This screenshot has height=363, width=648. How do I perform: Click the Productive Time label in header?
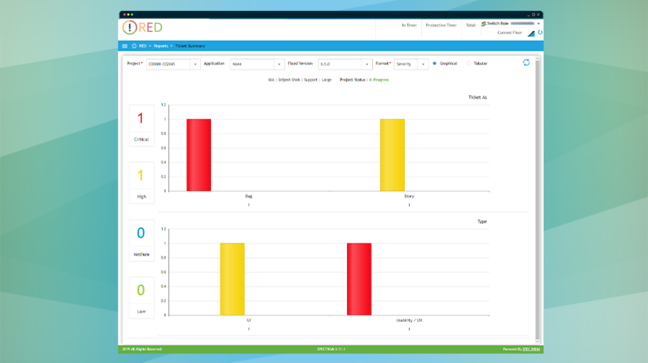pos(441,25)
